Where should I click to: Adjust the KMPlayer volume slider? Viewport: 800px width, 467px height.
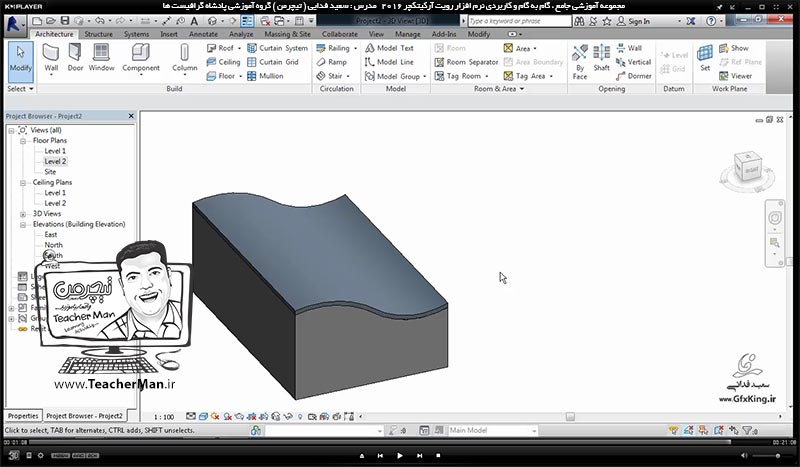pos(773,455)
